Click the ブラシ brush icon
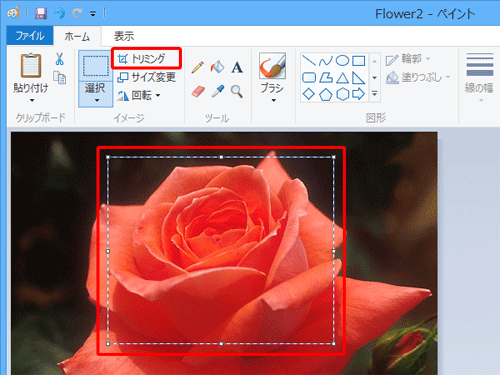This screenshot has height=375, width=500. tap(272, 66)
